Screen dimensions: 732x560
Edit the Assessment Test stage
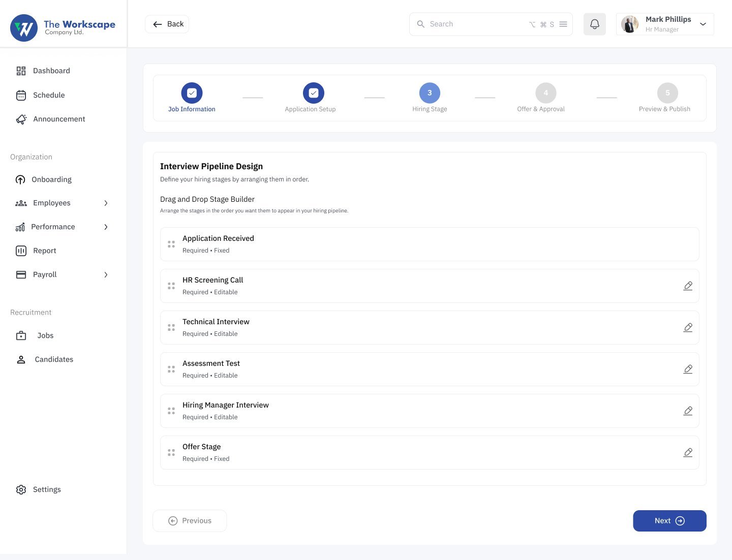(x=688, y=369)
